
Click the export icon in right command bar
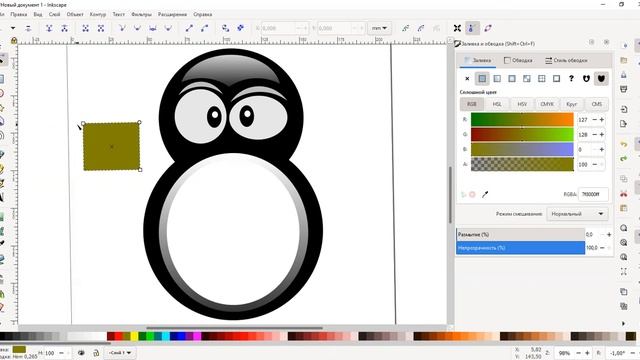coord(623,123)
